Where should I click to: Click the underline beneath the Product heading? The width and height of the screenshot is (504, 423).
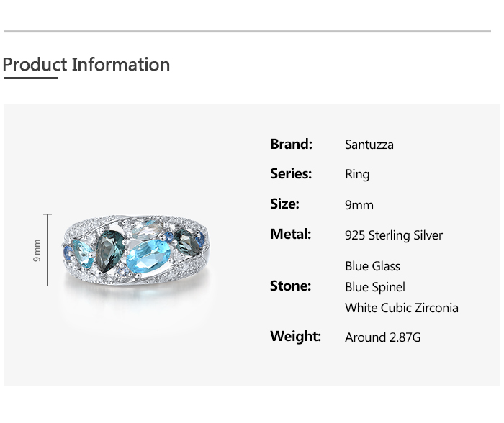click(x=30, y=78)
